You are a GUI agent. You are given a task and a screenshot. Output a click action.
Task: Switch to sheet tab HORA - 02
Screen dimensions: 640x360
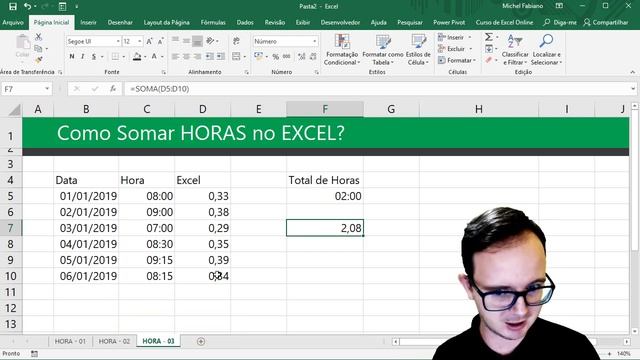(x=114, y=341)
